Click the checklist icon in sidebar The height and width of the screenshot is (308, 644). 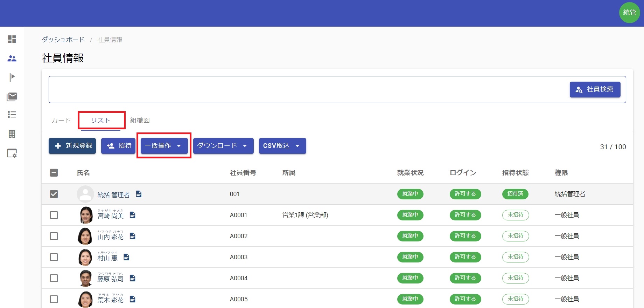12,115
